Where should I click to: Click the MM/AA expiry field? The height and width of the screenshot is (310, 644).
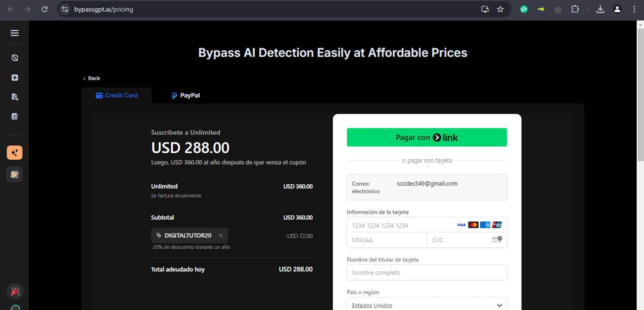click(387, 240)
